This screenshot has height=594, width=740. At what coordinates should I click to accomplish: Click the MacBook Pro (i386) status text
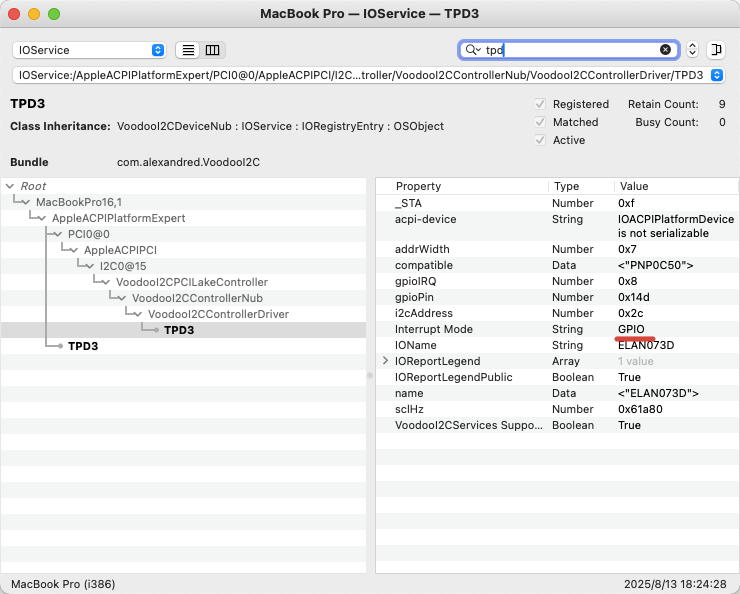[63, 584]
